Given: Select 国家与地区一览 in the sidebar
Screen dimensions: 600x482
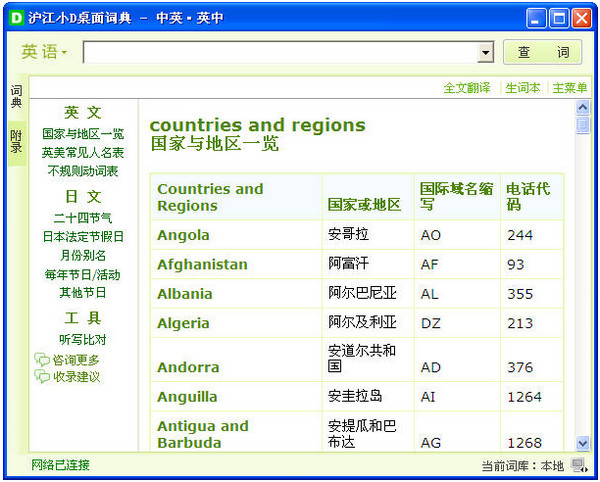Looking at the screenshot, I should click(x=83, y=134).
